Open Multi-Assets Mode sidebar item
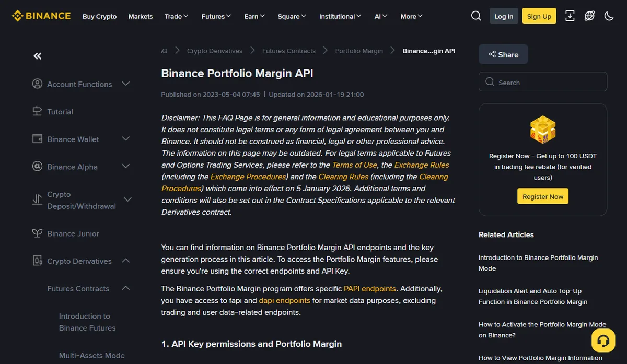Screen dimensions: 627x364 92,355
